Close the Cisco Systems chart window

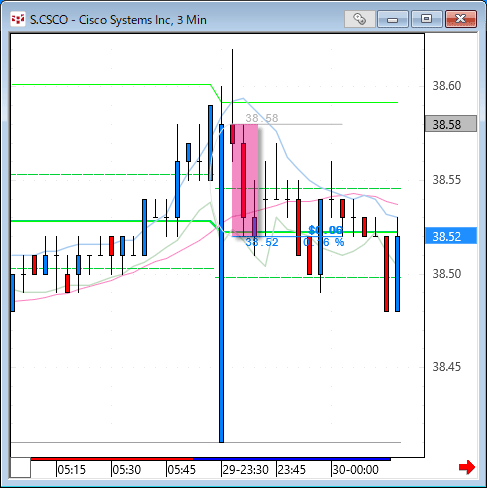click(x=461, y=19)
